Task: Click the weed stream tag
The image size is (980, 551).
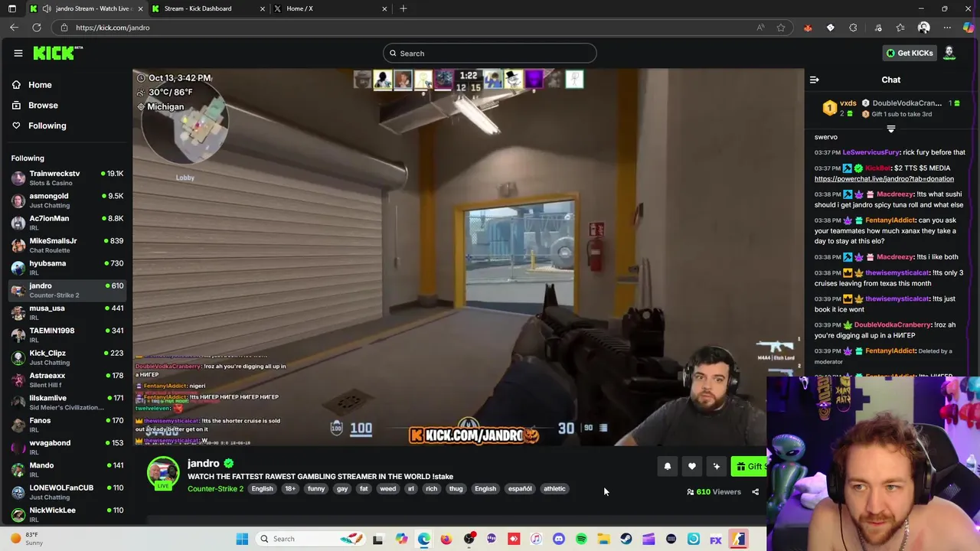Action: (x=388, y=489)
